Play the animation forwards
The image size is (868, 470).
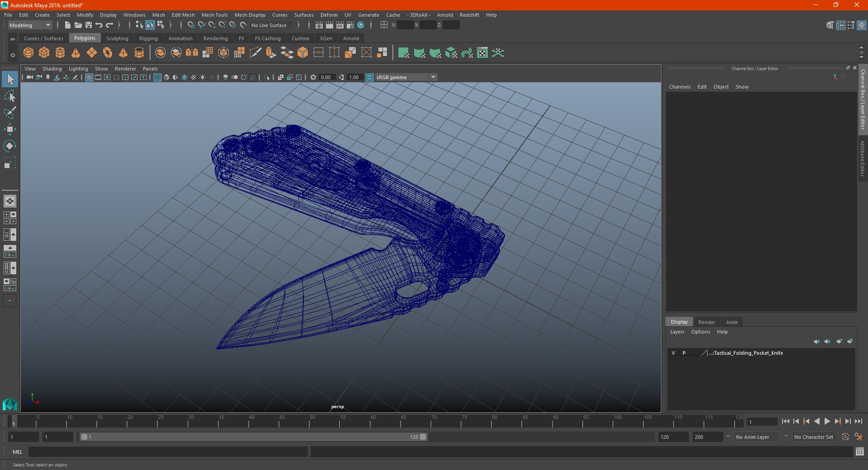827,421
